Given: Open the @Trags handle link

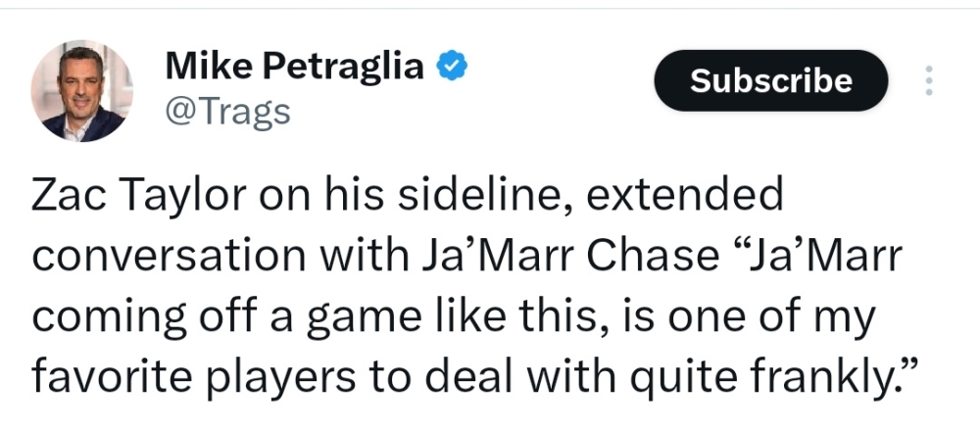Looking at the screenshot, I should 228,112.
